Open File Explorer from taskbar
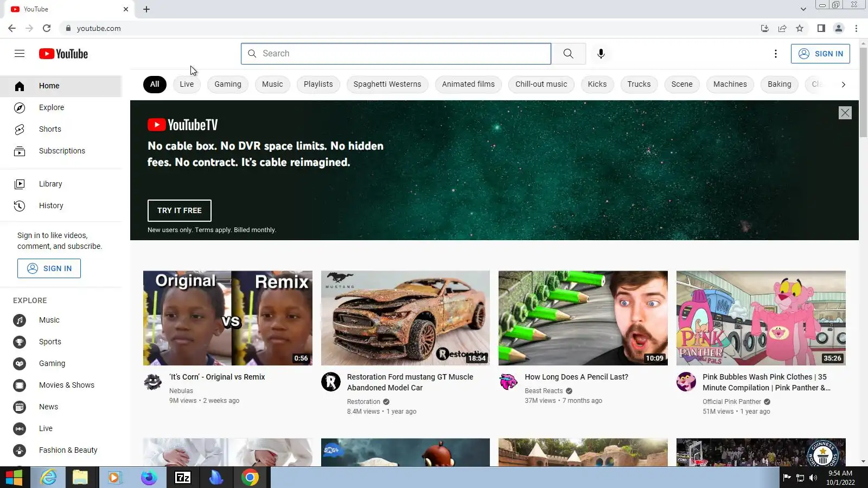This screenshot has height=488, width=868. [x=80, y=478]
